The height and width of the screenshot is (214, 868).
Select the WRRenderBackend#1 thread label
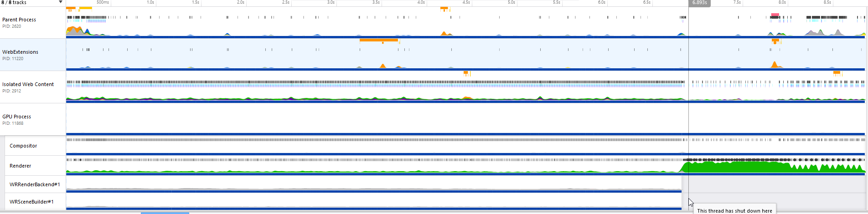pos(35,184)
